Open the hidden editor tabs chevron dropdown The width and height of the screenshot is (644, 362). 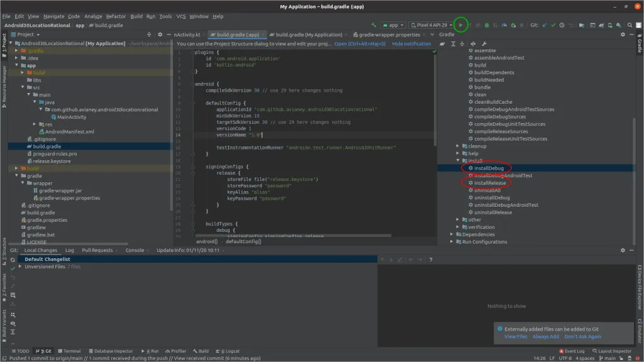[432, 35]
